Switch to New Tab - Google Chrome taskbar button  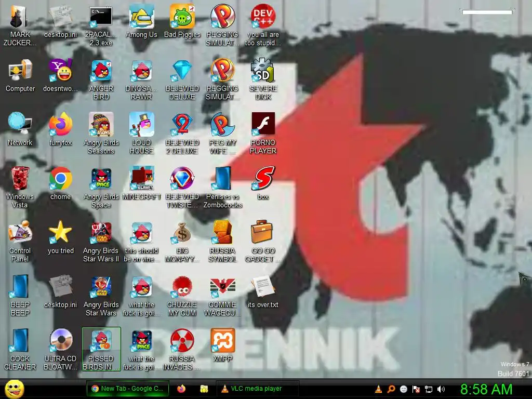pos(128,389)
